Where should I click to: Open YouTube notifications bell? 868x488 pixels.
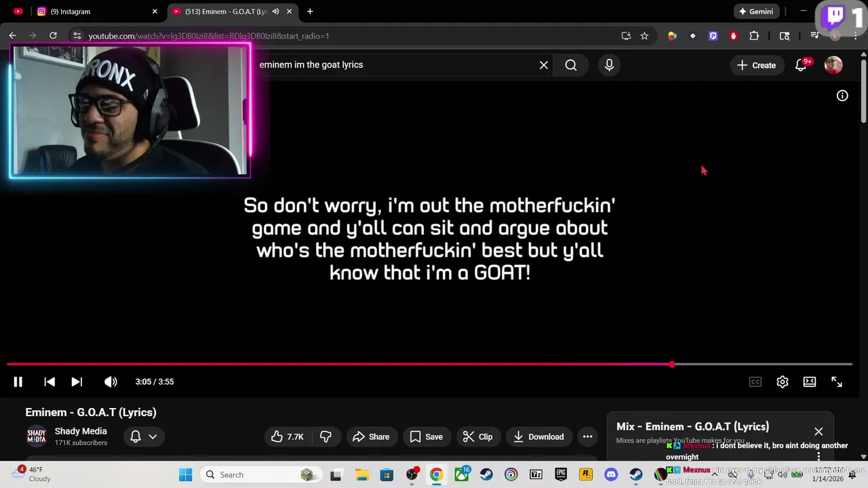pyautogui.click(x=801, y=65)
